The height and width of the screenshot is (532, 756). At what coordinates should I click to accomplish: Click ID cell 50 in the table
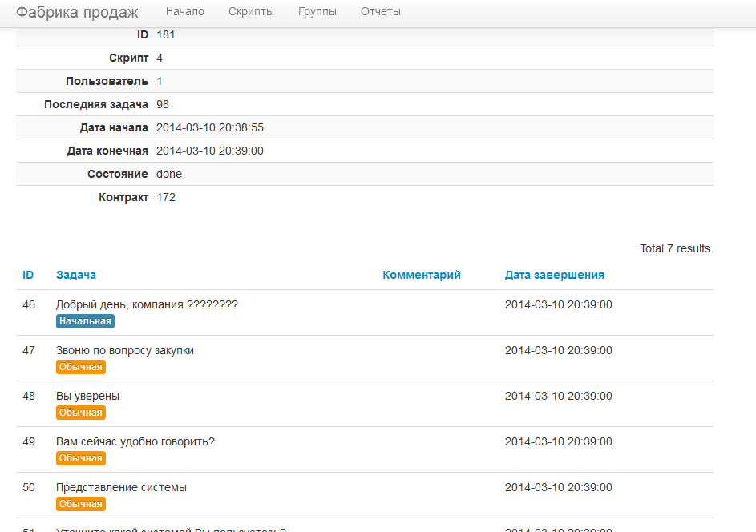click(29, 488)
